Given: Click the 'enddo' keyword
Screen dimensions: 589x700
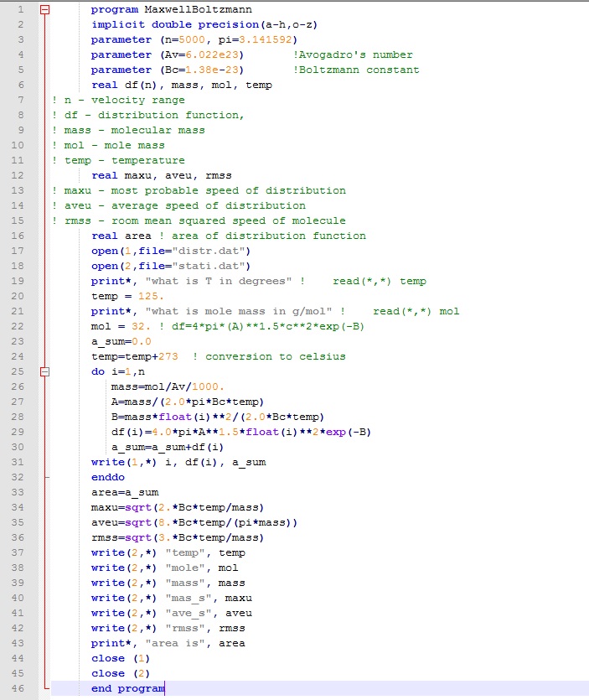Looking at the screenshot, I should pyautogui.click(x=108, y=477).
